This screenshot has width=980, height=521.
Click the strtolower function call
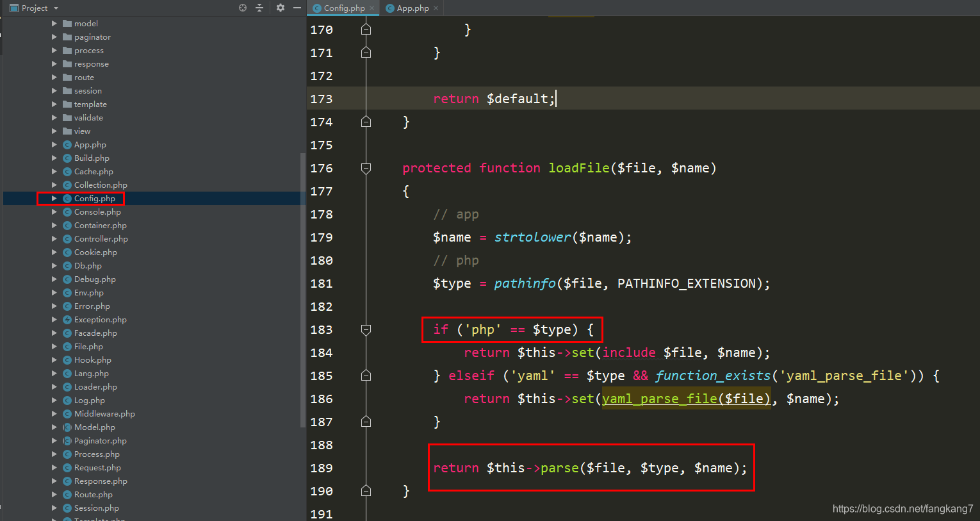pyautogui.click(x=532, y=238)
